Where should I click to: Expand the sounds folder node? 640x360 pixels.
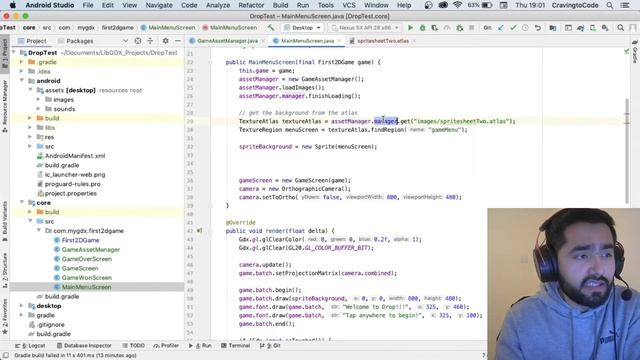(38, 109)
